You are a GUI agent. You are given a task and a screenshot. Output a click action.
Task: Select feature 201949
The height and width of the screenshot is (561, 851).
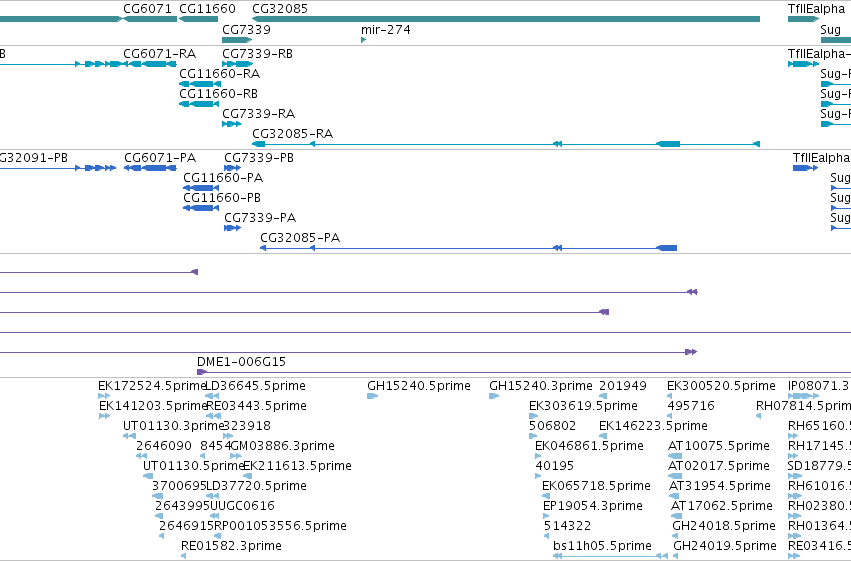pos(623,386)
